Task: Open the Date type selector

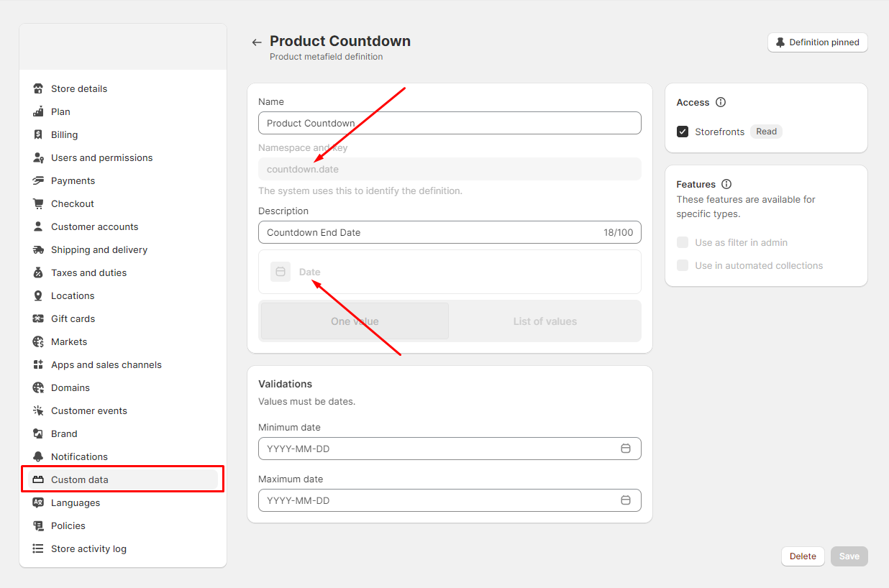Action: pyautogui.click(x=450, y=272)
